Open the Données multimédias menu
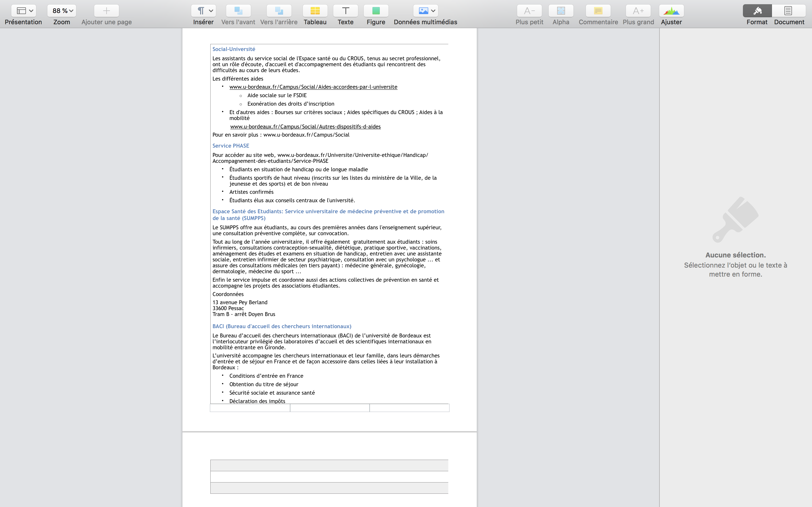The height and width of the screenshot is (507, 812). (425, 11)
